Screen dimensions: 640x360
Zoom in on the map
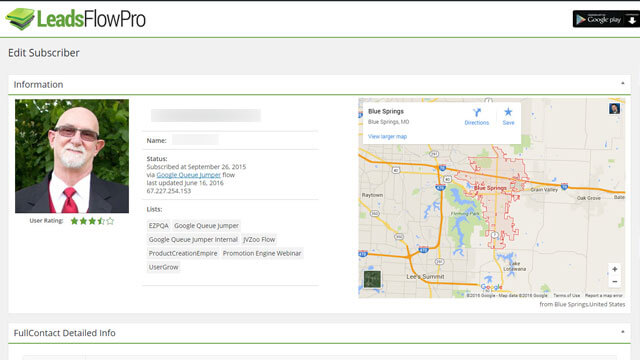click(x=615, y=269)
